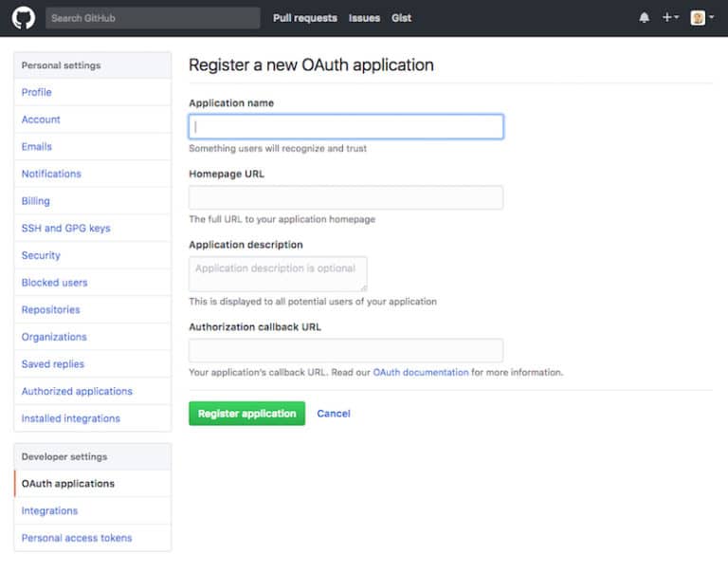728x573 pixels.
Task: Open Profile settings
Action: coord(93,92)
